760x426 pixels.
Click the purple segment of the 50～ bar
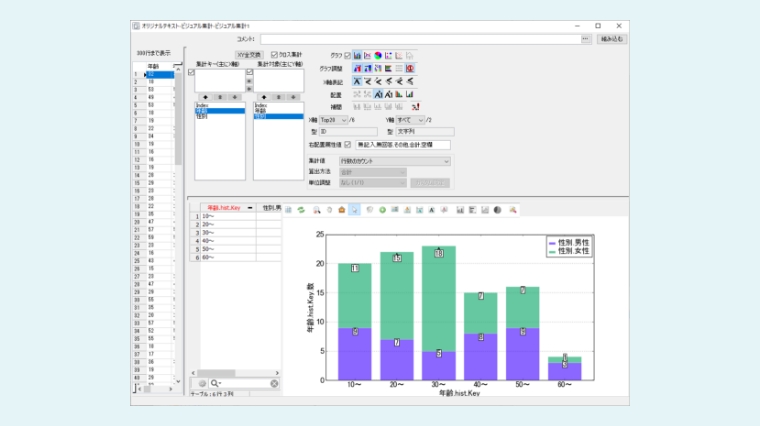pos(522,354)
